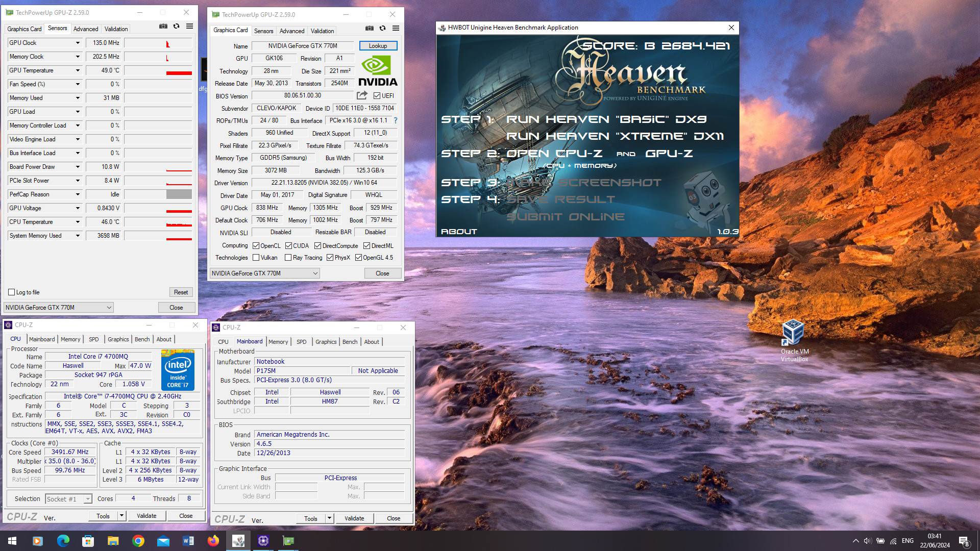Click CPU-Z taskbar icon
This screenshot has height=551, width=980.
263,541
